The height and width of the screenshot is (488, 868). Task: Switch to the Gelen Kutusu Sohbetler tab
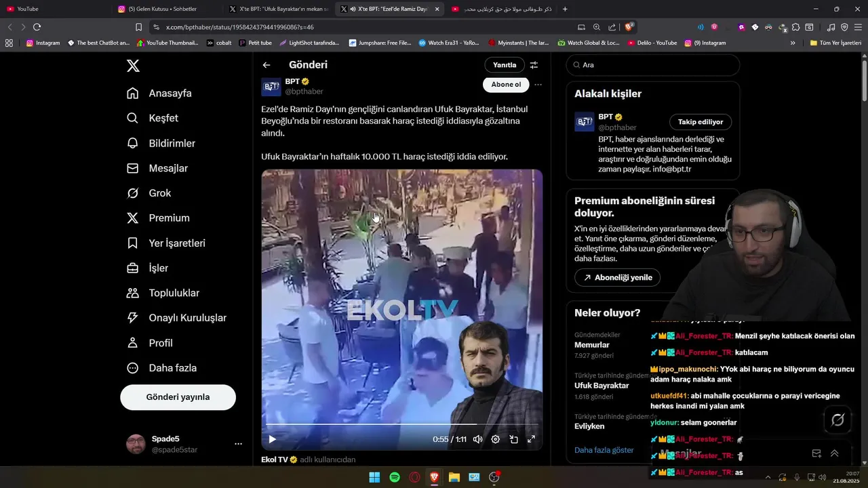[x=166, y=9]
